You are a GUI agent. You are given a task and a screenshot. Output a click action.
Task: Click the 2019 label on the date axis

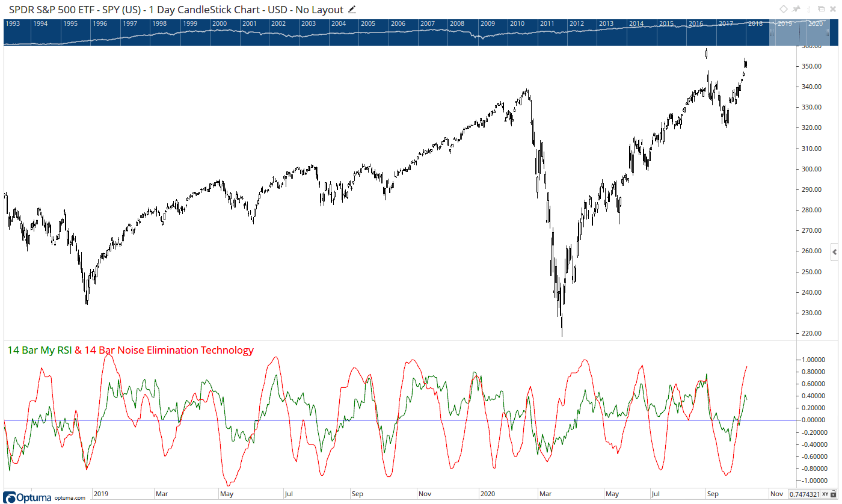click(102, 494)
